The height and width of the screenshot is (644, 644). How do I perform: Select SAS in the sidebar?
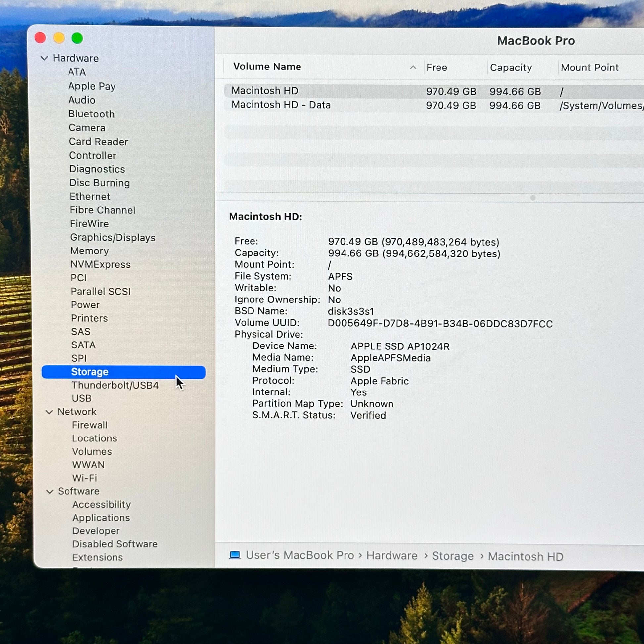point(81,332)
